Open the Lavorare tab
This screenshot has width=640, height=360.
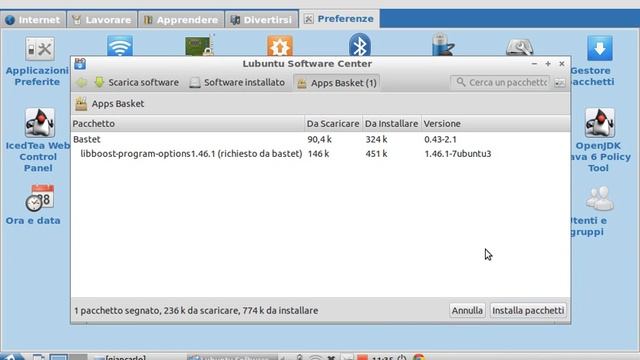tap(102, 20)
